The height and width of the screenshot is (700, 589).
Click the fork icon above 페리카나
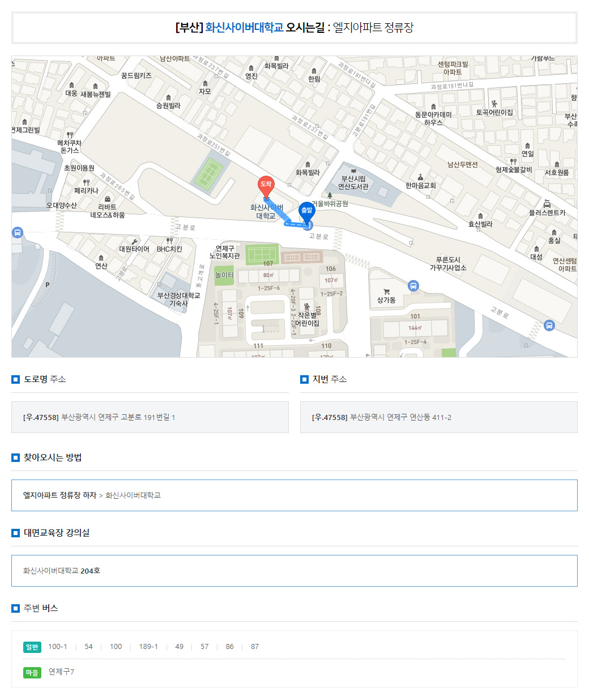[x=86, y=183]
